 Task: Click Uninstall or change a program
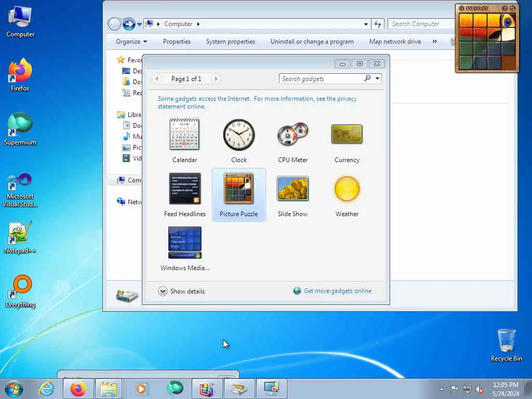pyautogui.click(x=312, y=42)
